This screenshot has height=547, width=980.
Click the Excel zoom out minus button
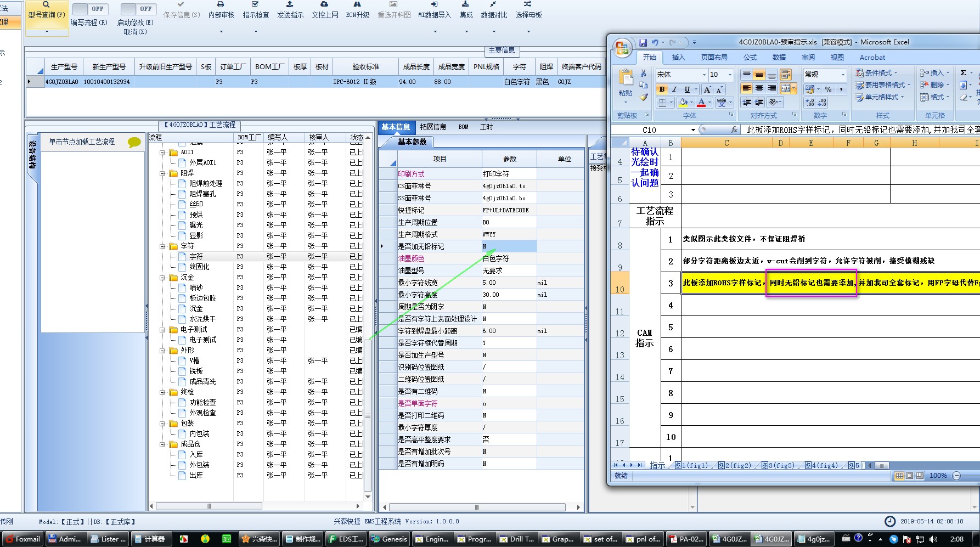(956, 476)
